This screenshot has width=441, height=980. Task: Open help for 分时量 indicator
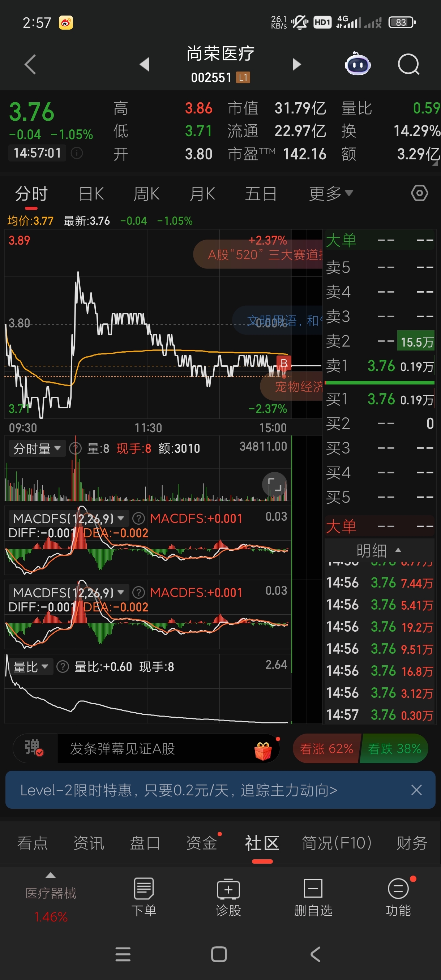point(75,448)
